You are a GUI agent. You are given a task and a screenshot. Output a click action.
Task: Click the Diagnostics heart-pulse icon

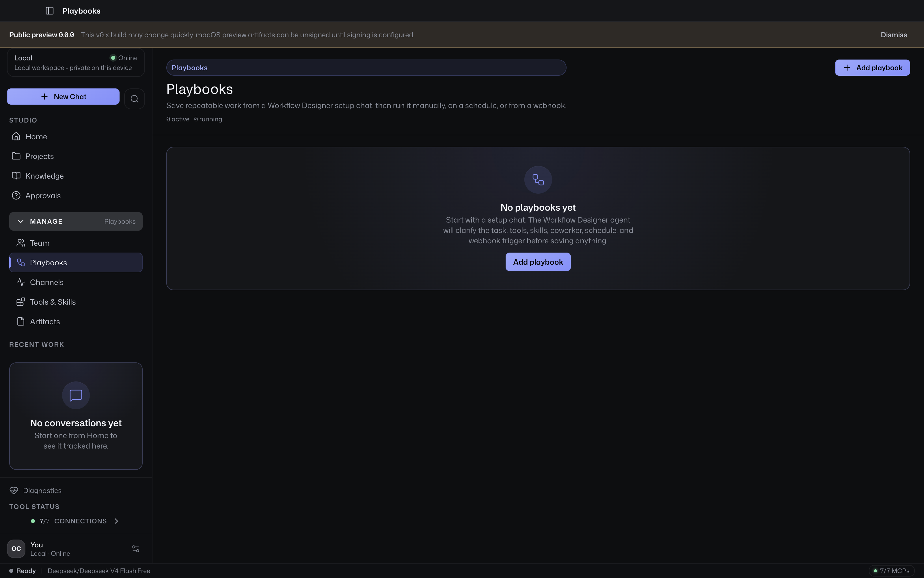(x=14, y=490)
